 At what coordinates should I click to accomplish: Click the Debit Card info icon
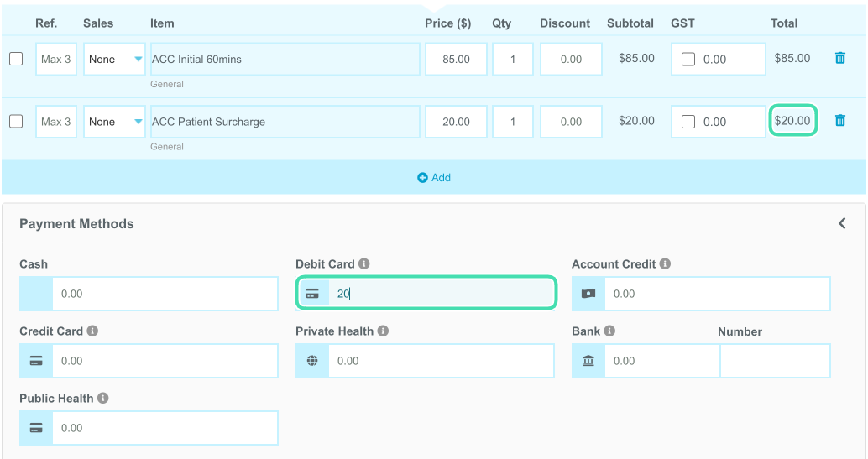tap(363, 263)
